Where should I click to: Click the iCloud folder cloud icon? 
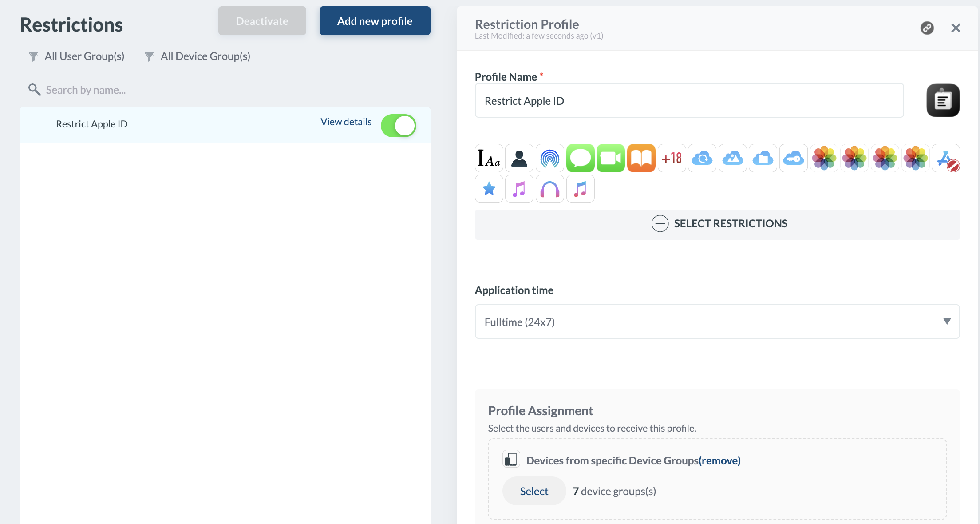763,158
